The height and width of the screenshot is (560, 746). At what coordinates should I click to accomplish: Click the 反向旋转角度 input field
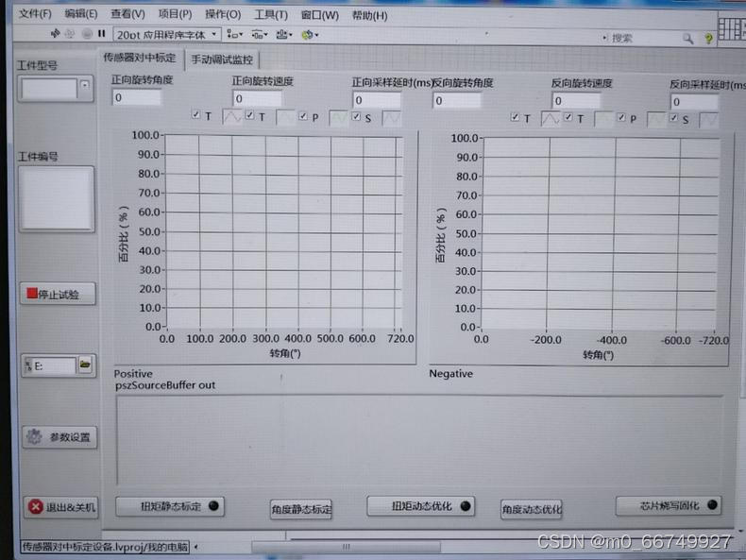[x=457, y=100]
